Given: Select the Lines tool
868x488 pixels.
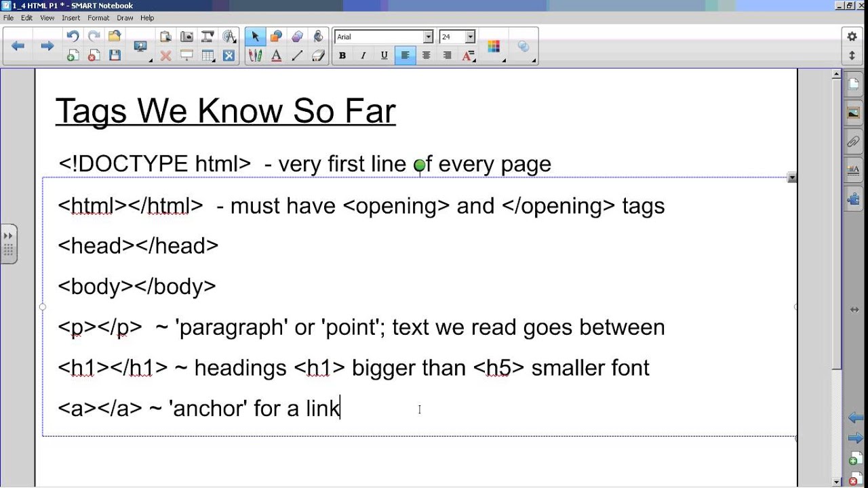Looking at the screenshot, I should [297, 56].
